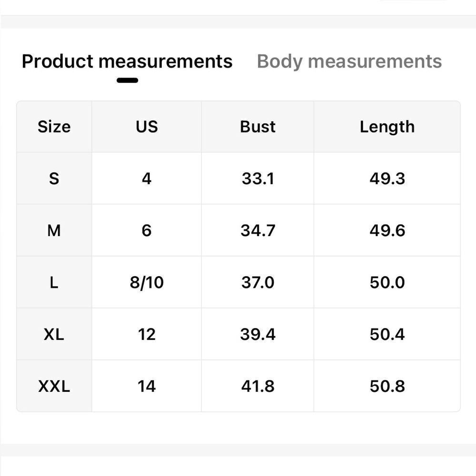Image resolution: width=476 pixels, height=476 pixels.
Task: Switch to Body measurements tab
Action: tap(349, 61)
